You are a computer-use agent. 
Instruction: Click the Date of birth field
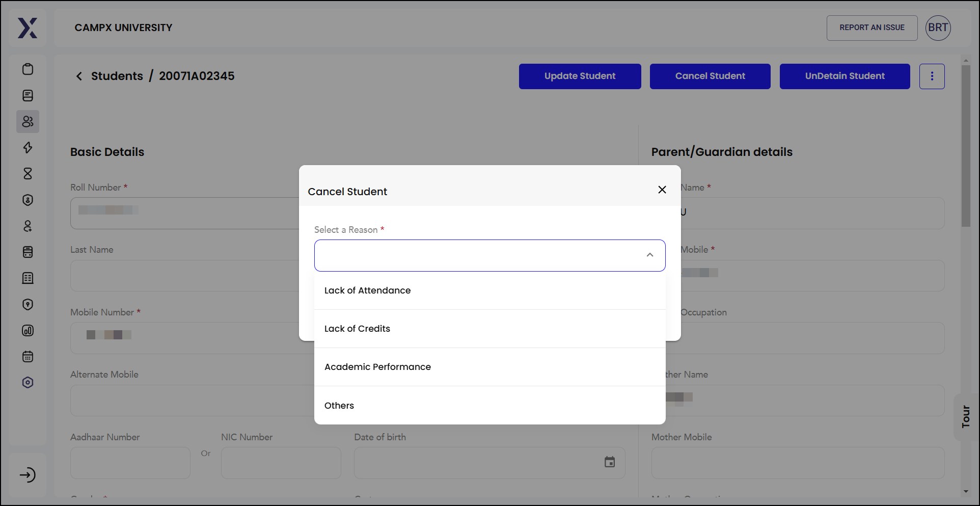489,463
